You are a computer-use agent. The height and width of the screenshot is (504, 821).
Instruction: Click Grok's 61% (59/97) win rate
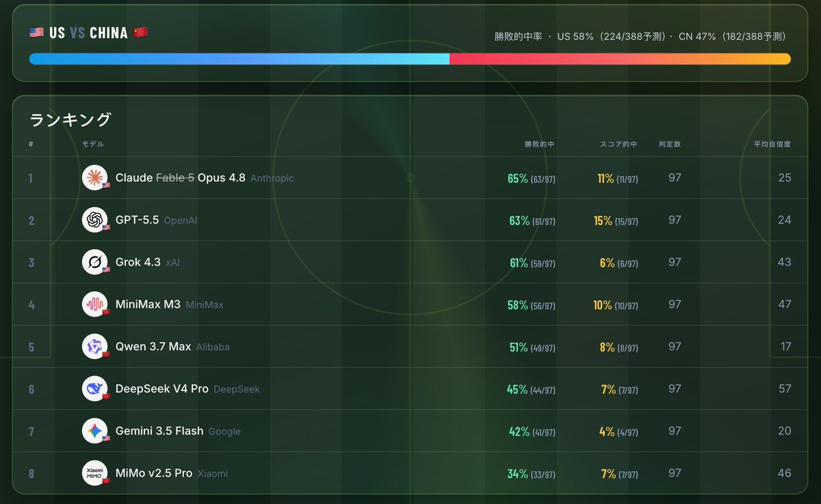pos(532,263)
